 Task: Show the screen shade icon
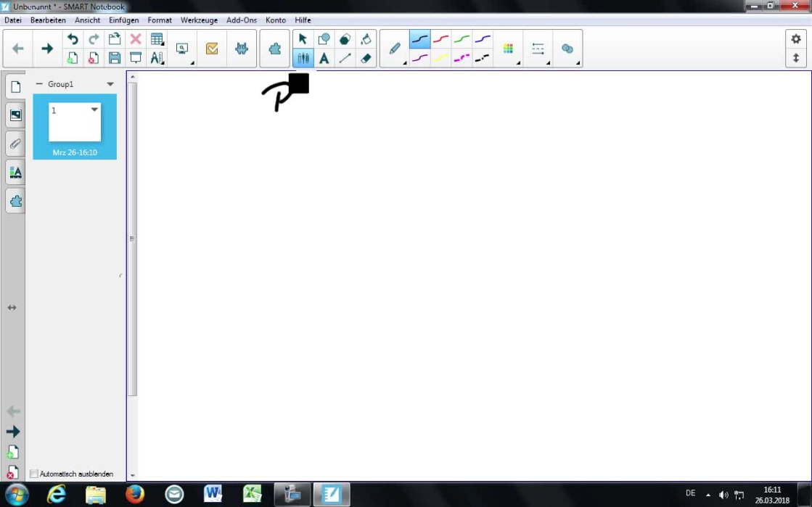point(136,58)
